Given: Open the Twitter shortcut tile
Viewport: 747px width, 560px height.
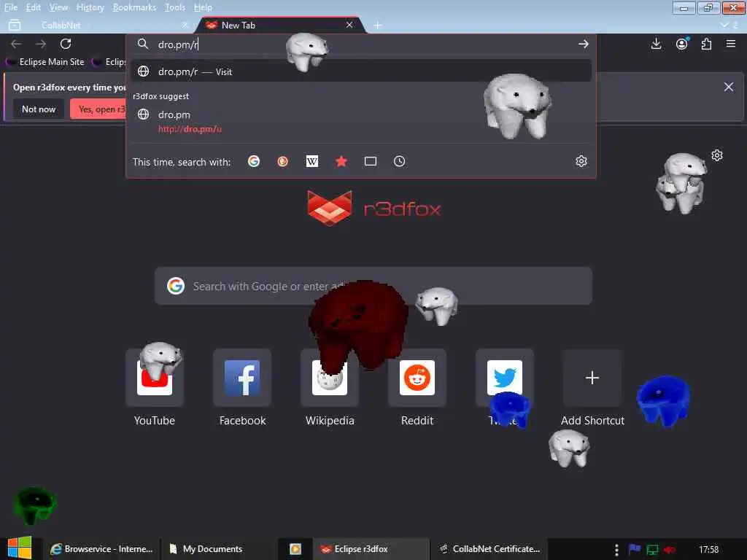Looking at the screenshot, I should (x=505, y=378).
